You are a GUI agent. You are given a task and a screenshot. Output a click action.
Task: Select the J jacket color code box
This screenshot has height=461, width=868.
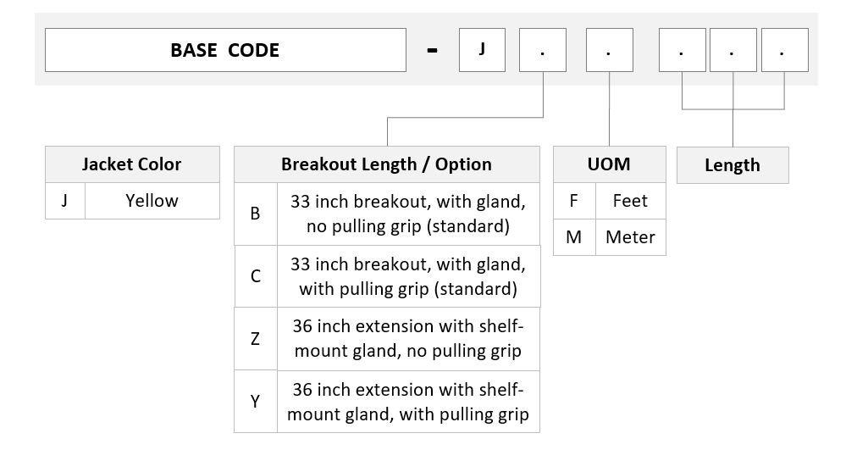[x=482, y=50]
